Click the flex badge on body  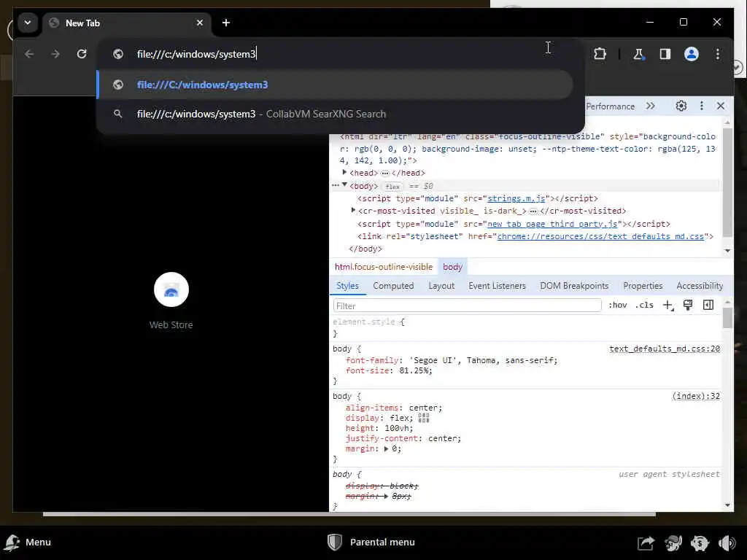click(x=392, y=187)
